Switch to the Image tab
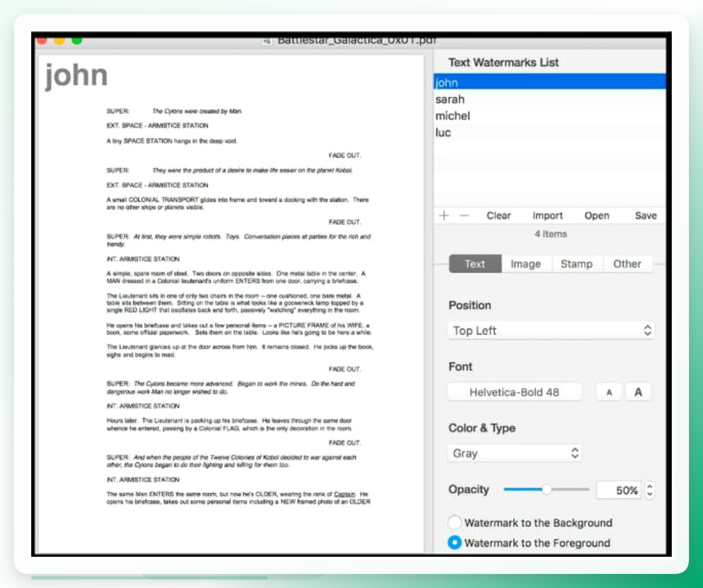Image resolution: width=703 pixels, height=588 pixels. pos(526,264)
